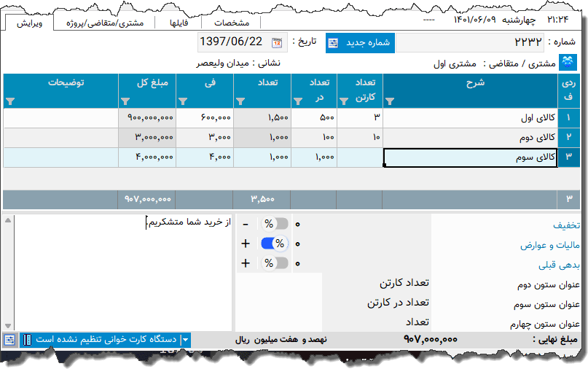The image size is (588, 369).
Task: Filter the شرح column
Action: coord(390,101)
